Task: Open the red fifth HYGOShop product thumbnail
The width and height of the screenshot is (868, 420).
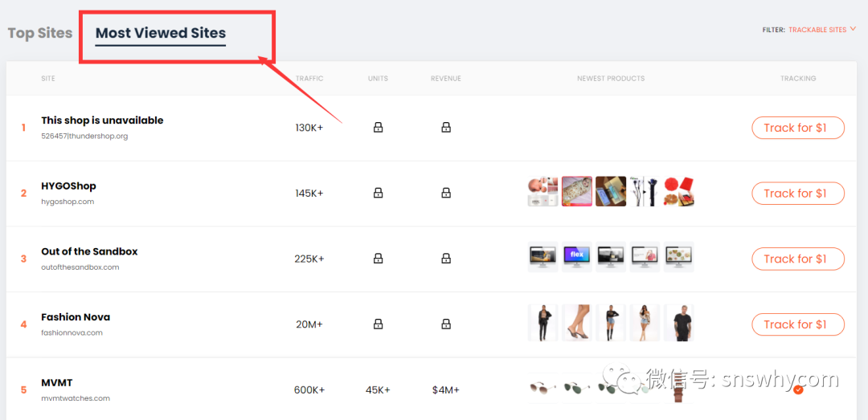Action: [x=678, y=191]
